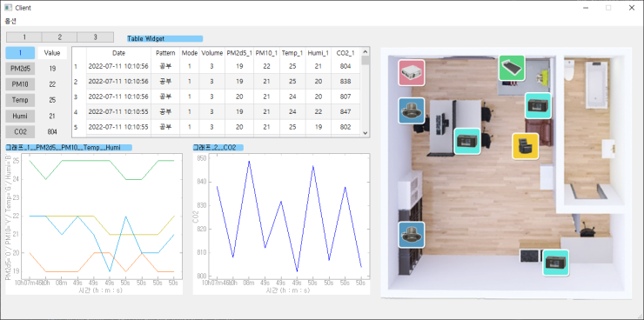Click the Client application icon in title bar
Viewport: 644px width, 320px height.
pyautogui.click(x=8, y=7)
